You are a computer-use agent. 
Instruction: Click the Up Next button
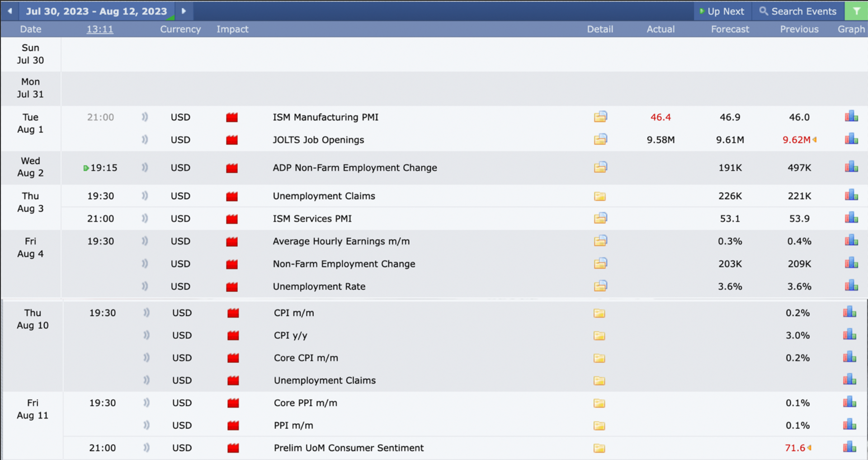[x=722, y=11]
